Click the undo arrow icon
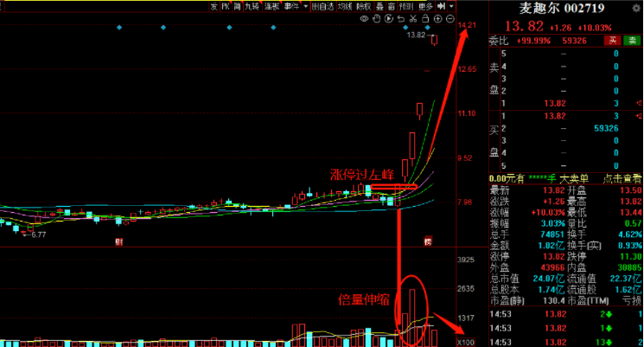 coord(401,18)
